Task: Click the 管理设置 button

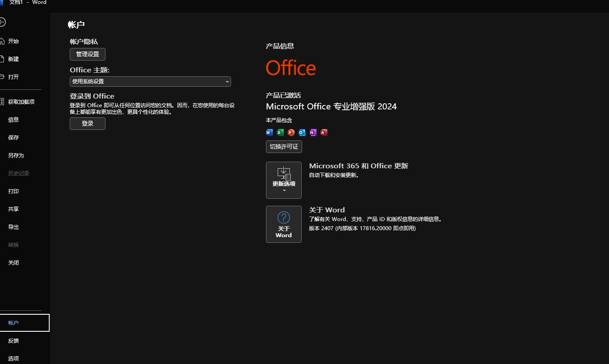Action: [x=88, y=54]
